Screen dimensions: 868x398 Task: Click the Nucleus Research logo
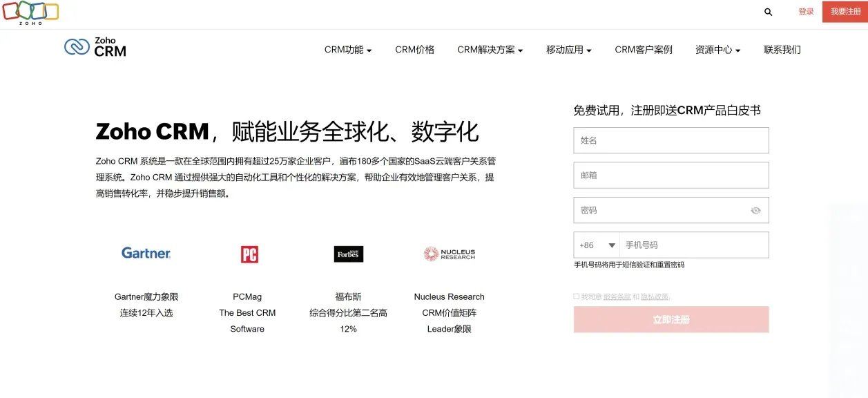(450, 254)
